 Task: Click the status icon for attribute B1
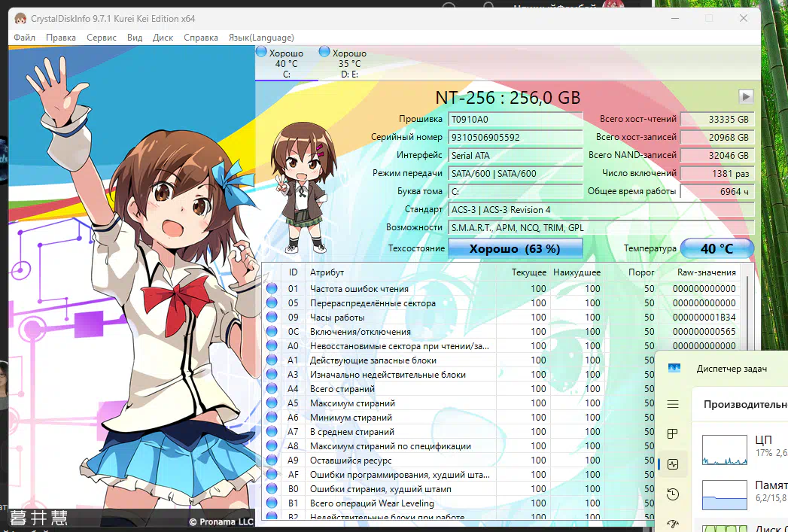(x=272, y=503)
